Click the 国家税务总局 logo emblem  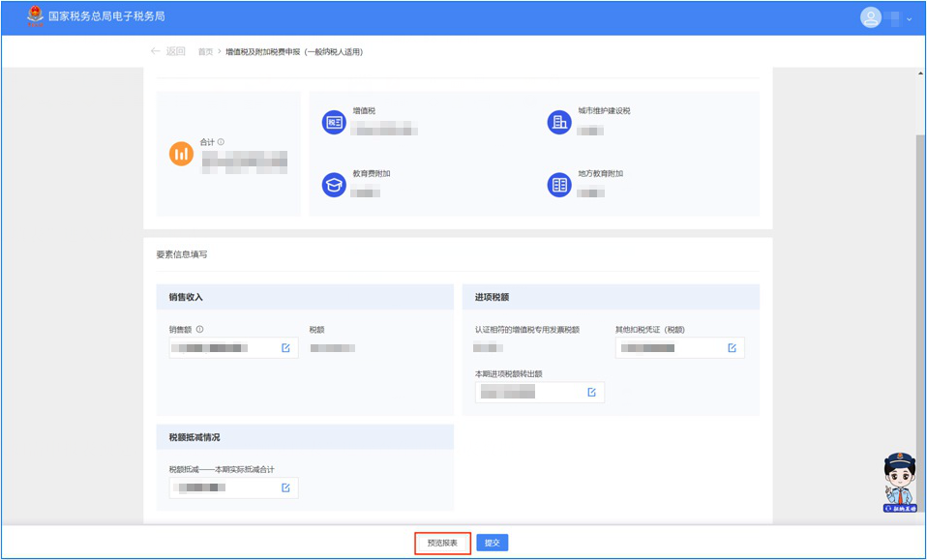35,16
